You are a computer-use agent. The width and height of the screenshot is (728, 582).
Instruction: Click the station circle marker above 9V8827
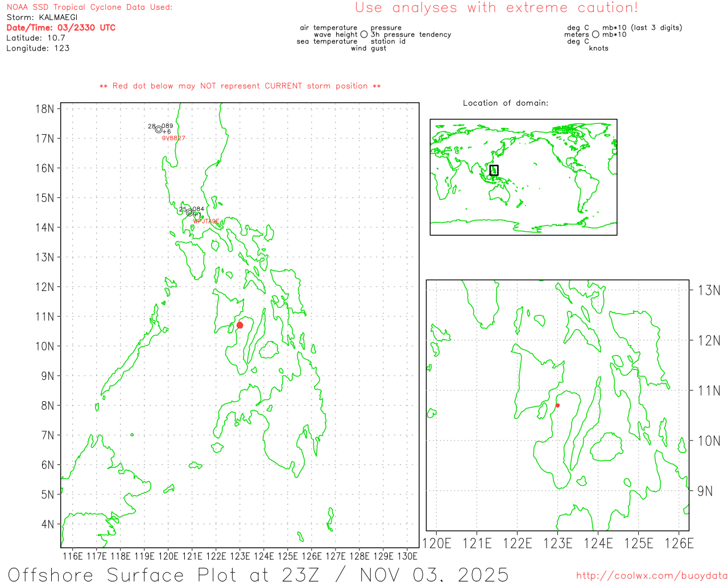pyautogui.click(x=159, y=130)
